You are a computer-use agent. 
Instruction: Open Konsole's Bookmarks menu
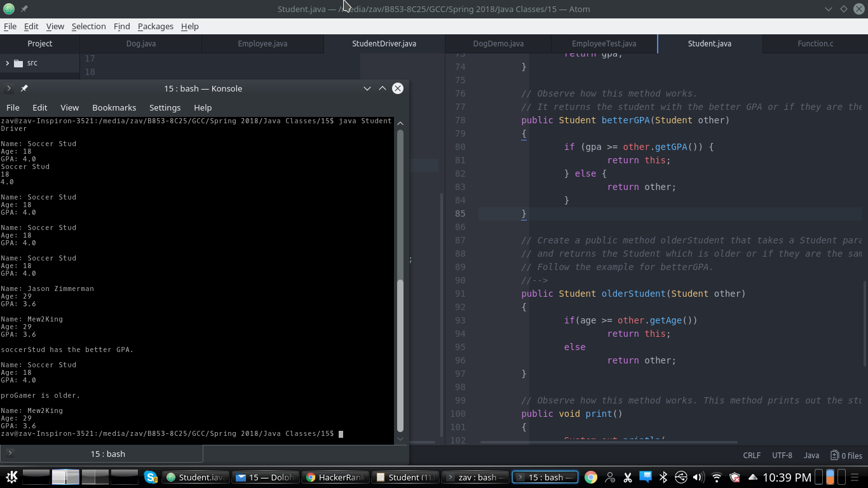coord(114,107)
